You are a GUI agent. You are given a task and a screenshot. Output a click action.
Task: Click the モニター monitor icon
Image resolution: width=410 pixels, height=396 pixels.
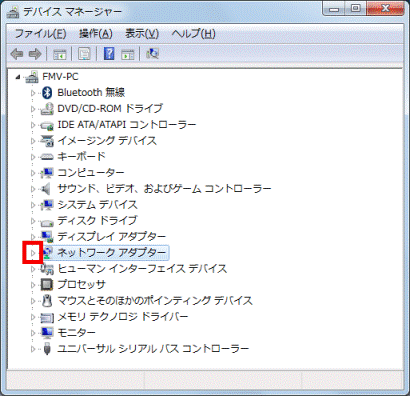(x=47, y=333)
